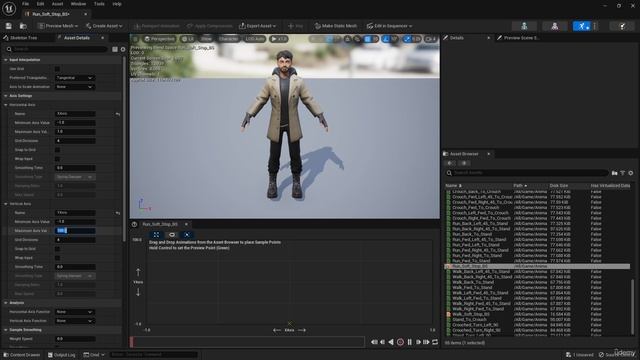Open Preferred Triangulation dropdown
640x360 pixels.
[75, 78]
